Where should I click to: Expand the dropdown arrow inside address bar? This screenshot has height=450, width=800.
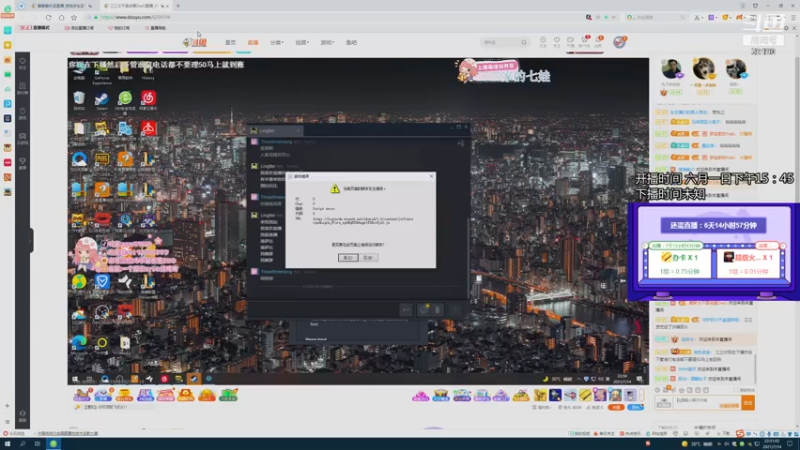[x=613, y=17]
